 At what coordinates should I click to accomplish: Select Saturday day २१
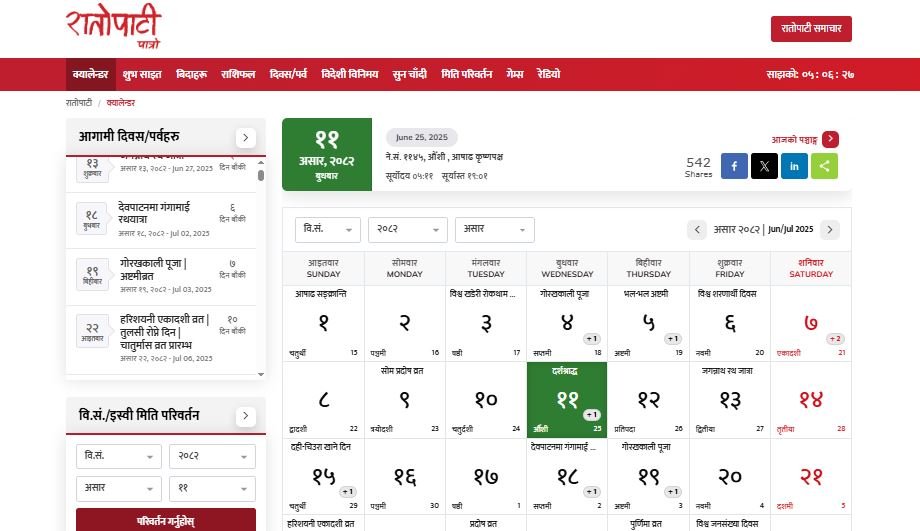tap(811, 476)
